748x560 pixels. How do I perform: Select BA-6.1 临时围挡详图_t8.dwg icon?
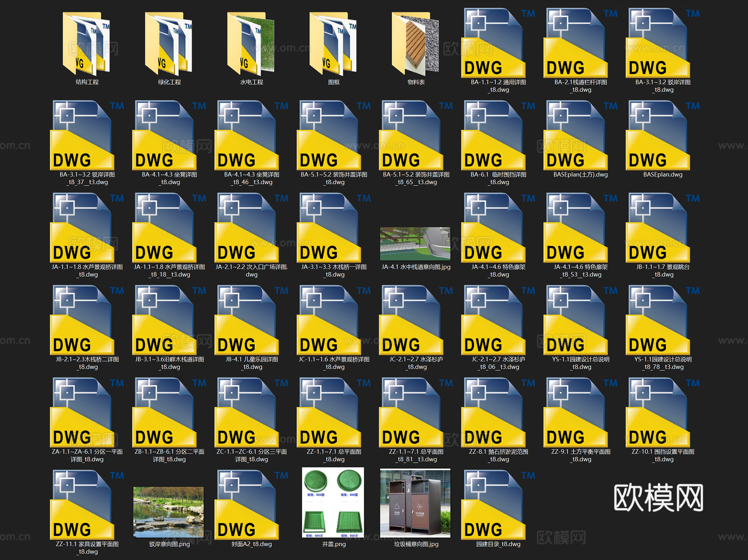(x=498, y=135)
